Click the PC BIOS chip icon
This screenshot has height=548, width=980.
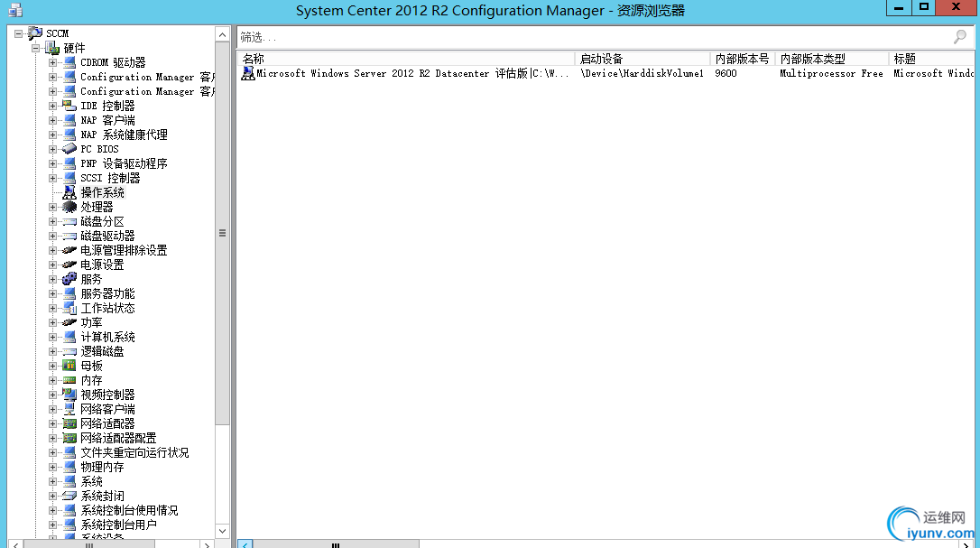pos(69,149)
